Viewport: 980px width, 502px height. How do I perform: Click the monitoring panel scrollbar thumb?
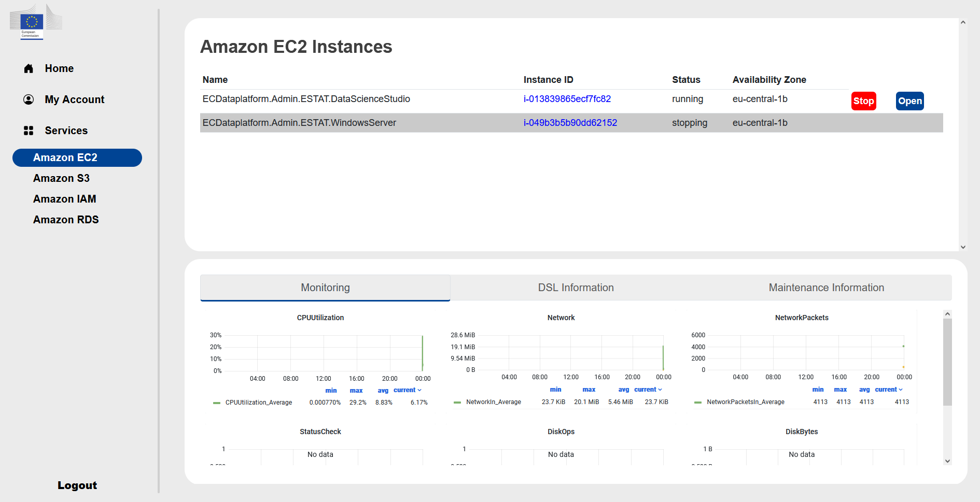pos(947,362)
